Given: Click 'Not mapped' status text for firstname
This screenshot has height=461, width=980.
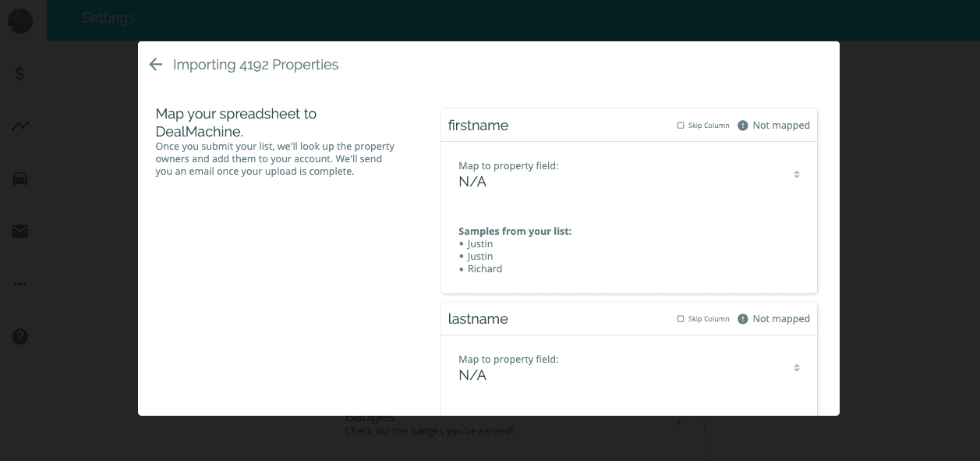Looking at the screenshot, I should [781, 126].
